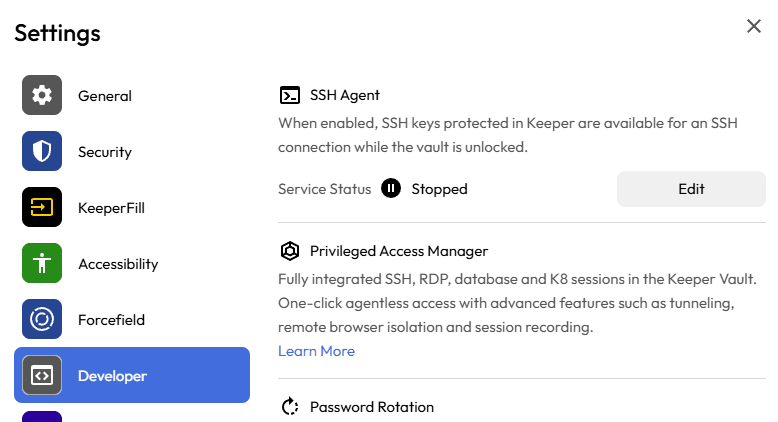This screenshot has width=778, height=422.
Task: Click the Accessibility person icon
Action: click(x=42, y=264)
